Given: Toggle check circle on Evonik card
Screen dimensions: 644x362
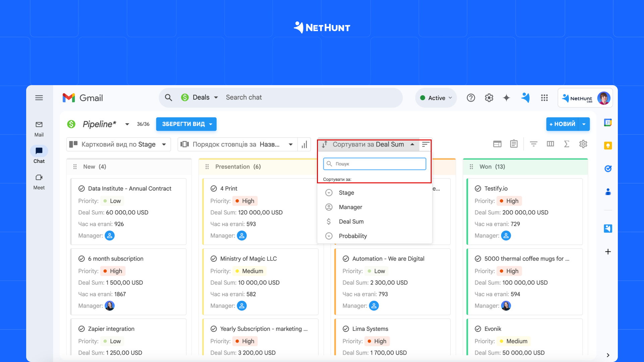Looking at the screenshot, I should pyautogui.click(x=478, y=329).
